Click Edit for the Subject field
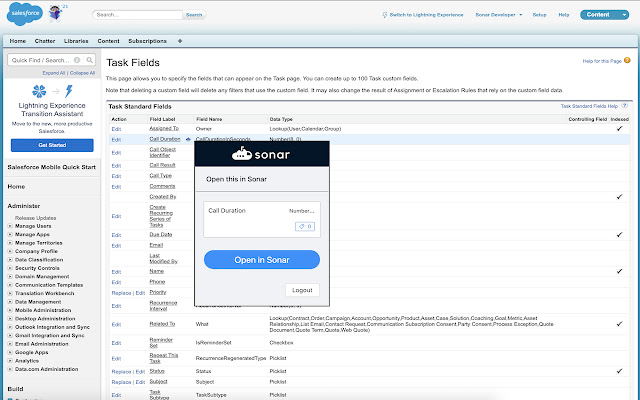Screen dimensions: 640x400 (x=140, y=382)
